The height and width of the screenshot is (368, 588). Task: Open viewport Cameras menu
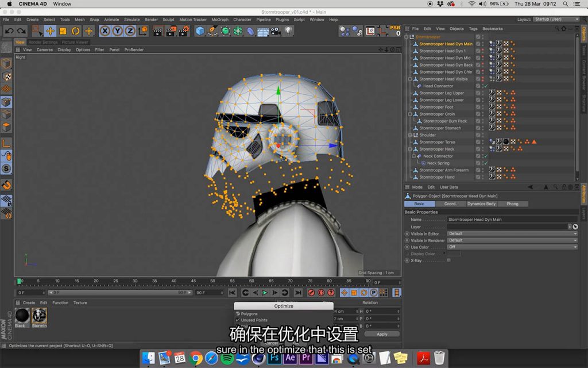[x=45, y=49]
